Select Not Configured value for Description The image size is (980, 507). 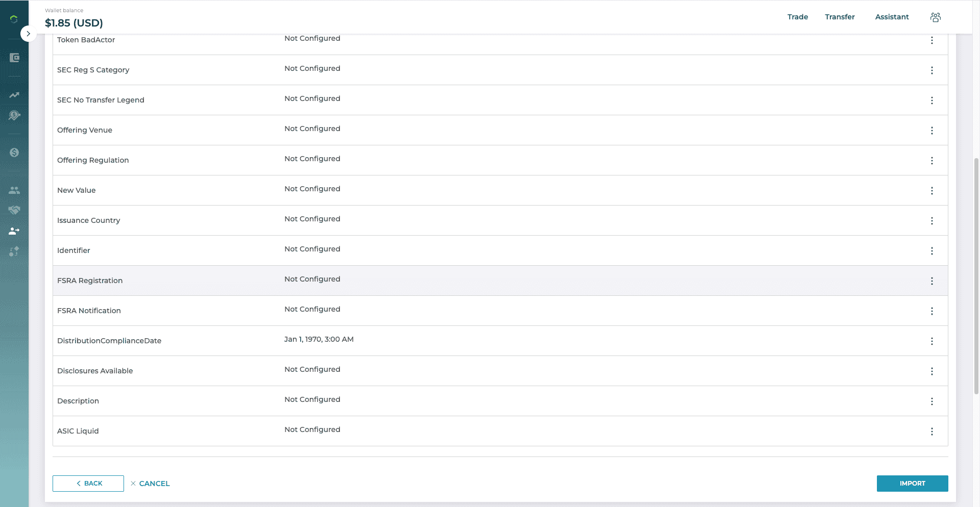coord(312,399)
